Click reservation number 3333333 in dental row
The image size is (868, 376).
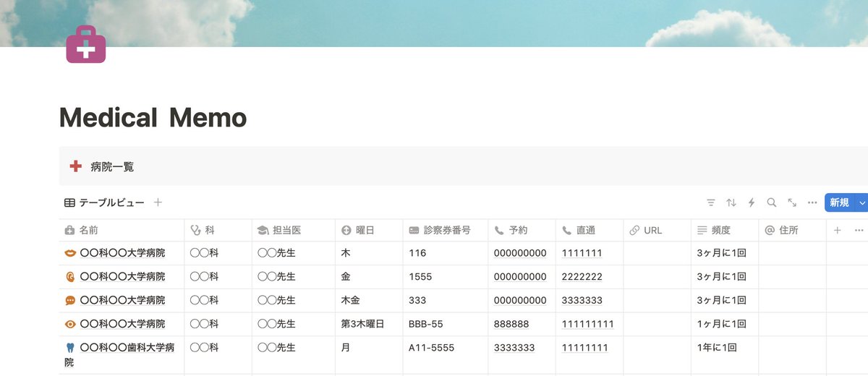pos(514,348)
